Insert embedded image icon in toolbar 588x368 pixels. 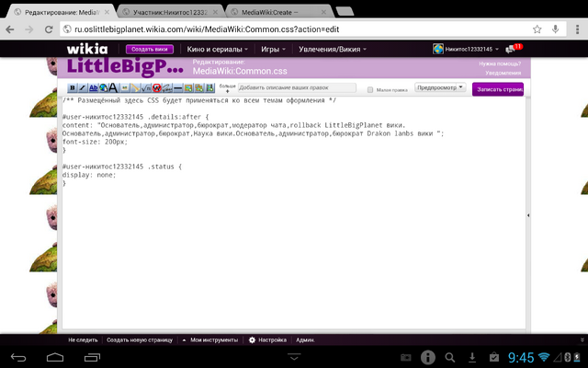[x=125, y=88]
